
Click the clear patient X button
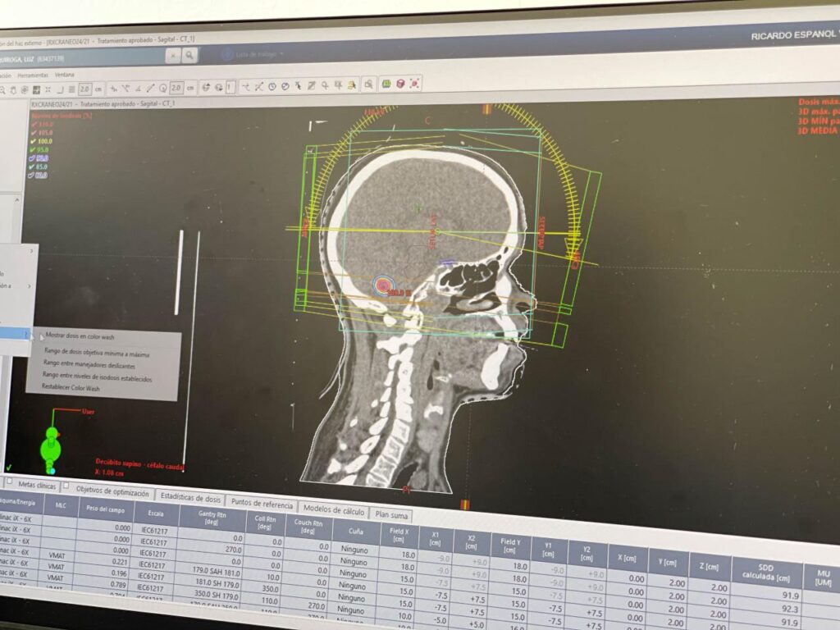coord(173,55)
